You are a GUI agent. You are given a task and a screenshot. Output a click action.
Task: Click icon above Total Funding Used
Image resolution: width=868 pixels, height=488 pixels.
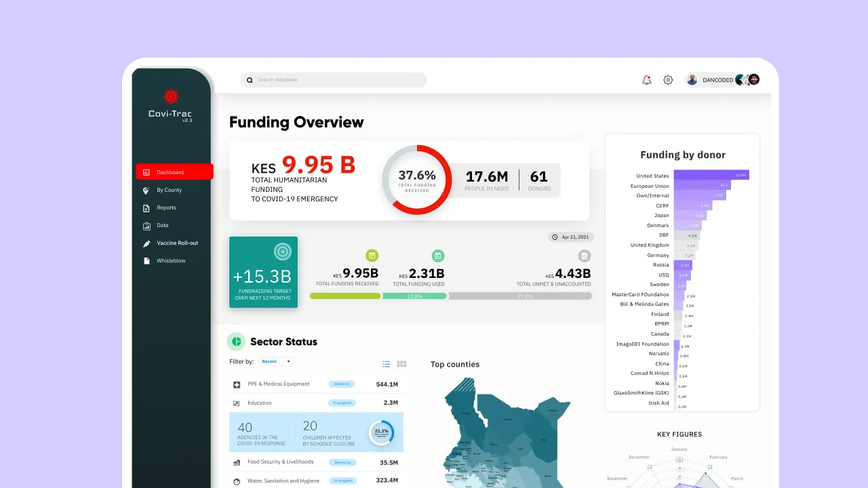tap(438, 256)
